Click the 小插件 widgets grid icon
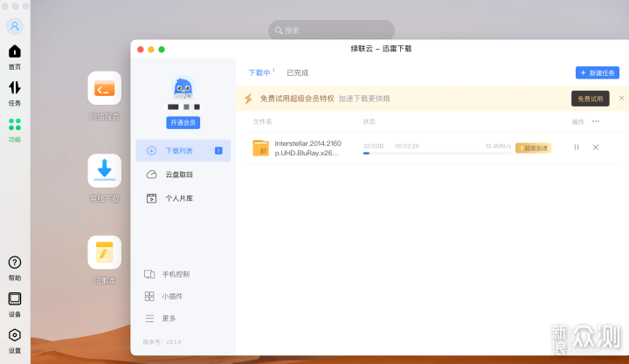The image size is (629, 364). (x=149, y=296)
